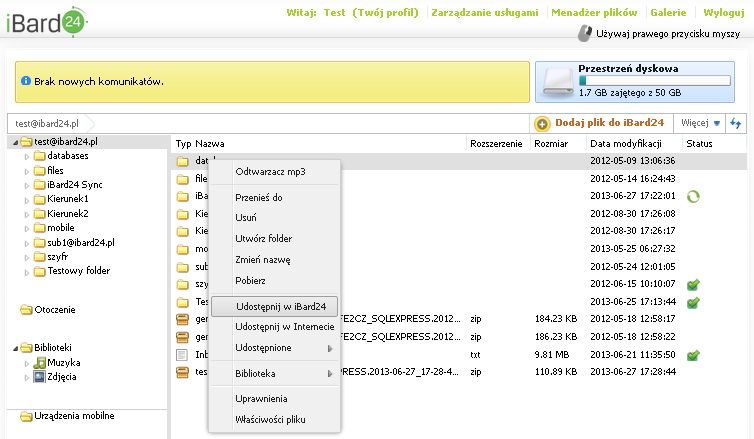Click Wyloguj to log out
Image resolution: width=754 pixels, height=439 pixels.
click(x=724, y=13)
